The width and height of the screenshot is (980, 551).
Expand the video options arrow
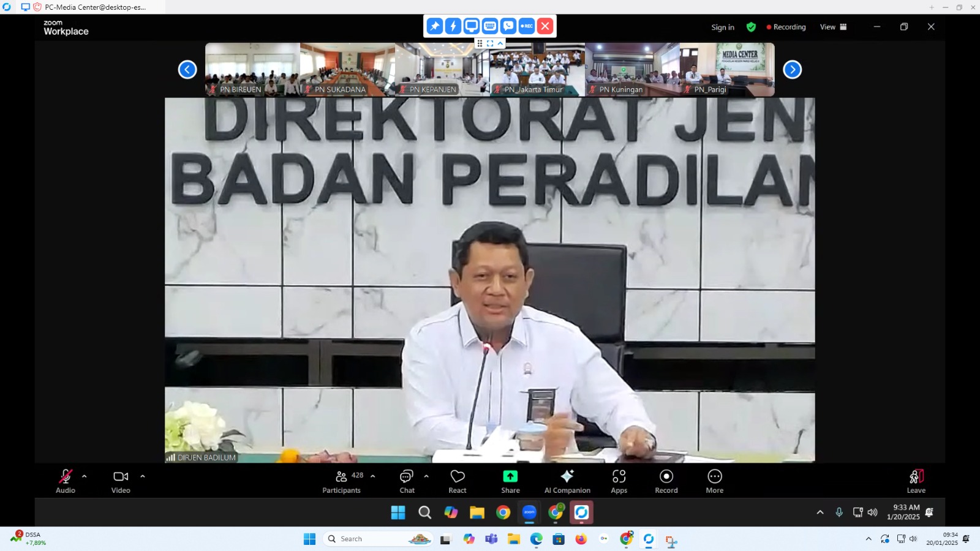click(x=143, y=476)
